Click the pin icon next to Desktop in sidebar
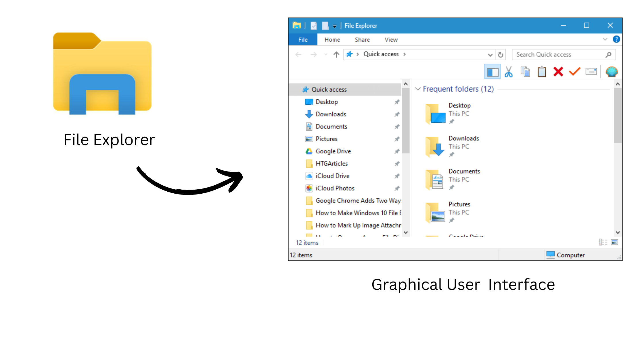This screenshot has width=644, height=362. pos(397,102)
